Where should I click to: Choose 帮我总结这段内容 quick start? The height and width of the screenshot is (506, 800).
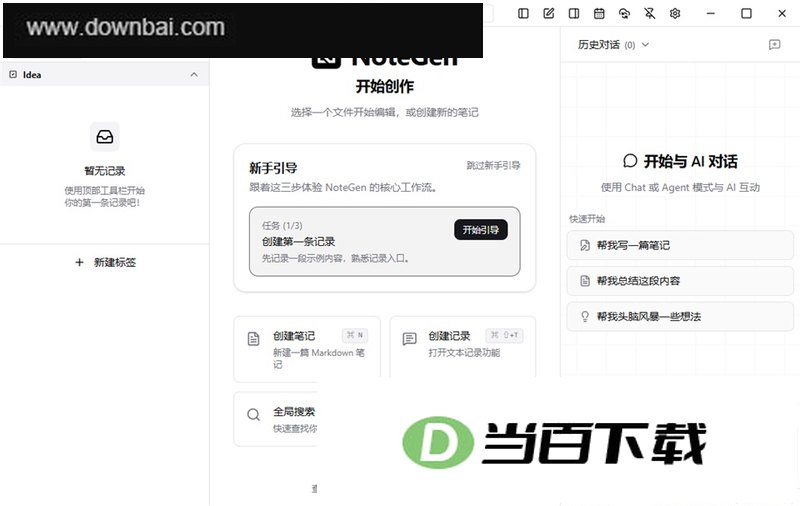click(680, 281)
